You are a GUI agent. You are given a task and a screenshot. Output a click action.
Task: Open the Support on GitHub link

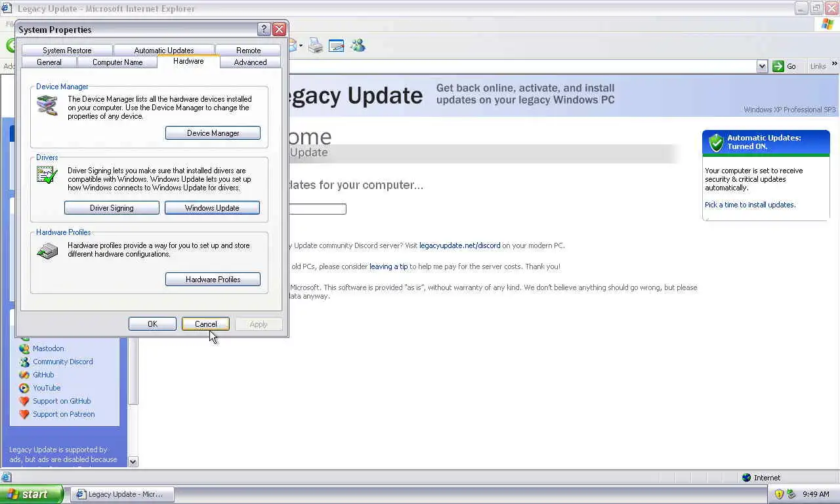click(62, 401)
